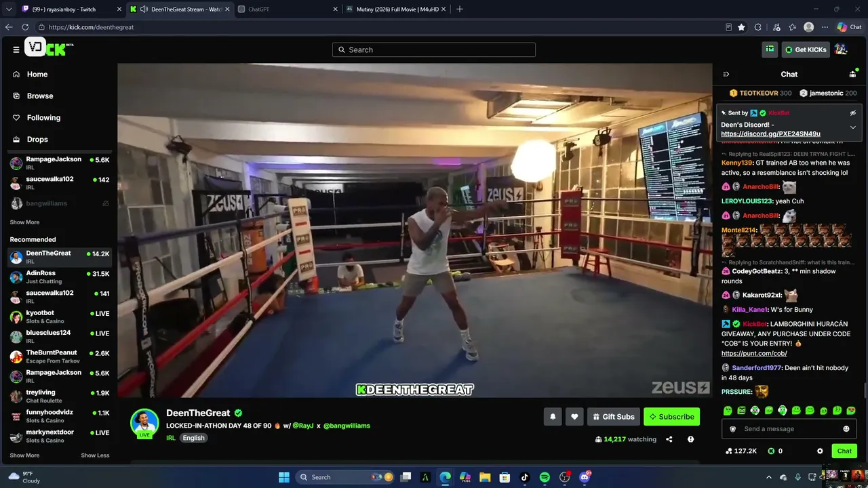The image size is (868, 488).
Task: Follow DeenTheGreat with the heart button
Action: pyautogui.click(x=574, y=417)
